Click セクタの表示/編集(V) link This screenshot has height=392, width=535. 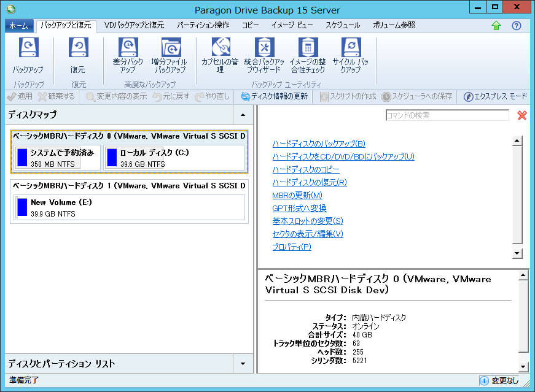pyautogui.click(x=307, y=234)
